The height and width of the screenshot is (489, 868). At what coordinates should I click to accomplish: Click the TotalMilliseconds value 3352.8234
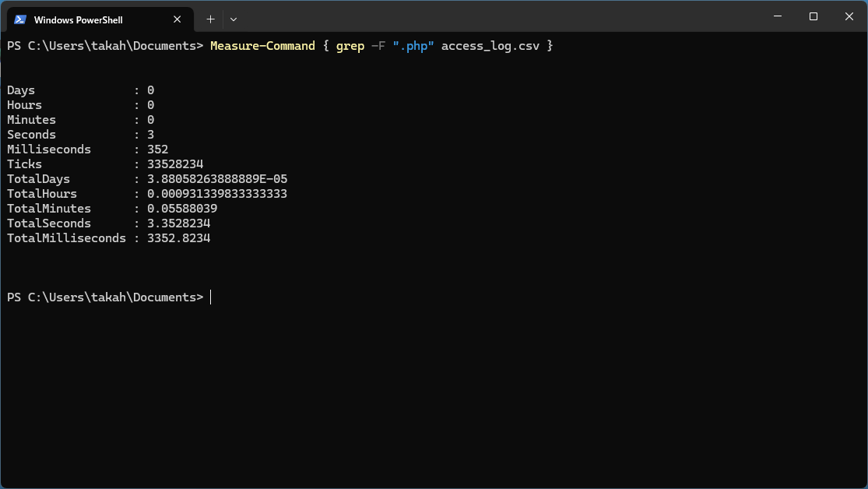coord(179,238)
